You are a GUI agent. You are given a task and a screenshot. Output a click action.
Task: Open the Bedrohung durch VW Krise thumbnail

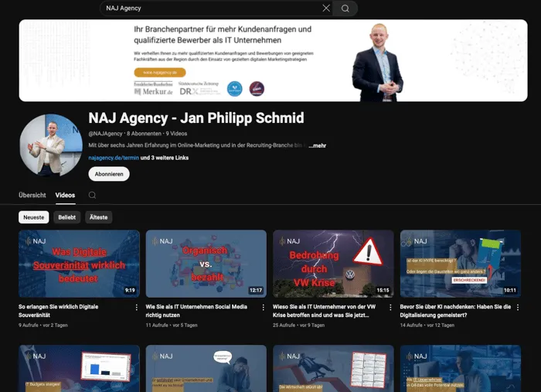point(333,264)
